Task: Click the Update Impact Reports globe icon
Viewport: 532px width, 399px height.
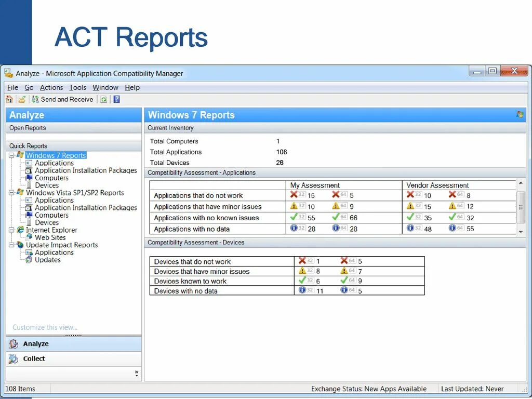Action: click(20, 245)
